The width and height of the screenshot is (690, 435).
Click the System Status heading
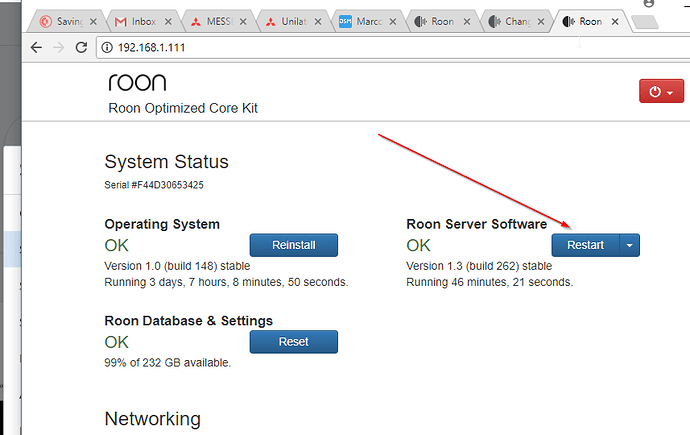pyautogui.click(x=166, y=162)
